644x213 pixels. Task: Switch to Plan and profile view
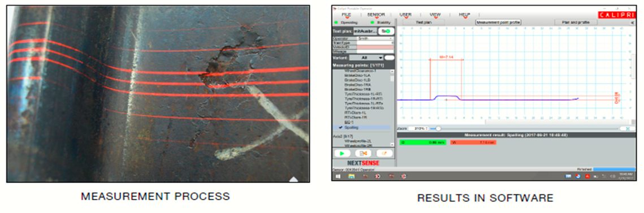coord(576,23)
